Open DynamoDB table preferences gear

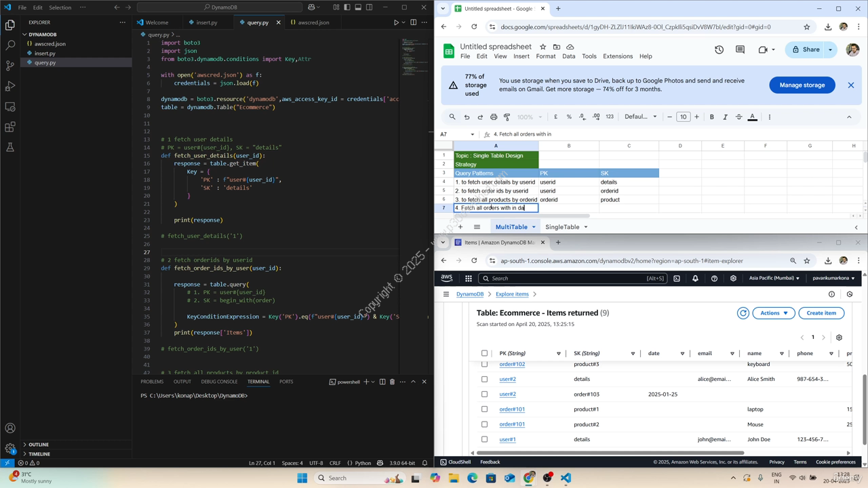click(839, 338)
